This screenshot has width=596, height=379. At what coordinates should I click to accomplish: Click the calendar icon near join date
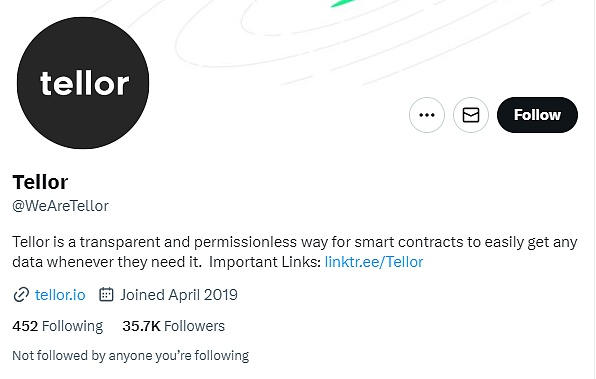(x=106, y=295)
